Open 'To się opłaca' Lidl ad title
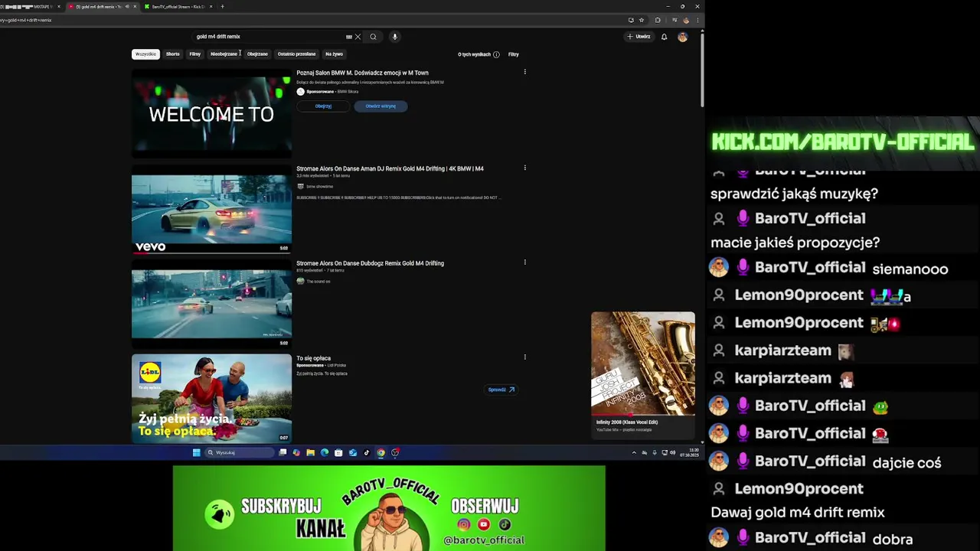The width and height of the screenshot is (980, 551). pos(313,358)
